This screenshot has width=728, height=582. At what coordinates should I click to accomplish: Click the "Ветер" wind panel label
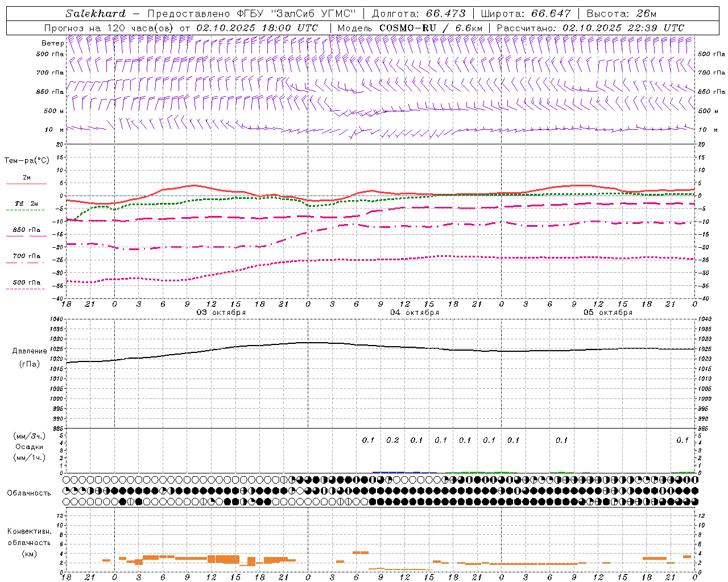52,43
